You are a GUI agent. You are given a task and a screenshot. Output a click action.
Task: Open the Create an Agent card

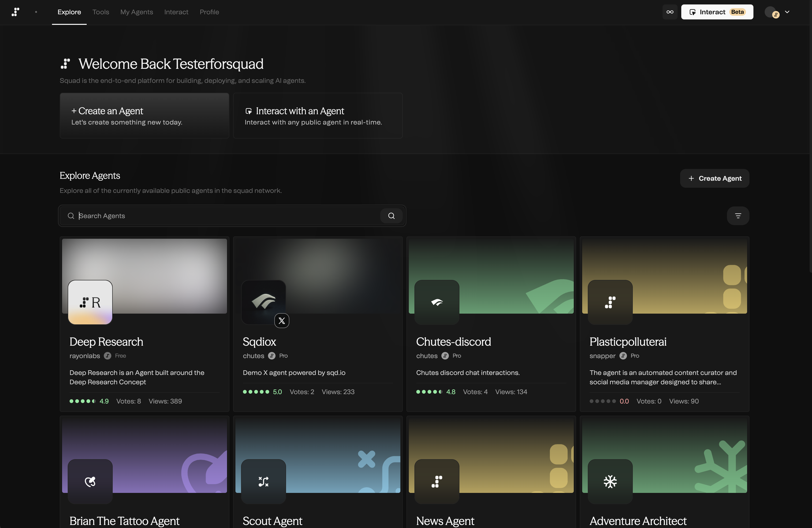coord(144,116)
